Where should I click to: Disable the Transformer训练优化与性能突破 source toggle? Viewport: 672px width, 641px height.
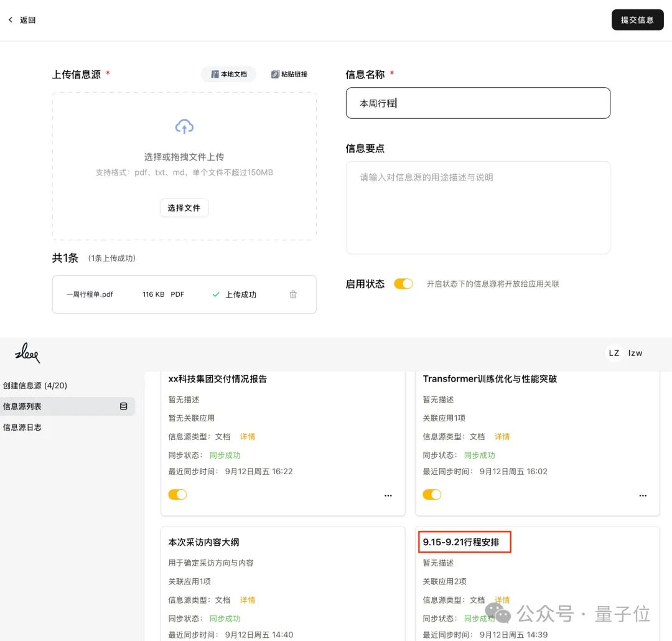pyautogui.click(x=432, y=495)
